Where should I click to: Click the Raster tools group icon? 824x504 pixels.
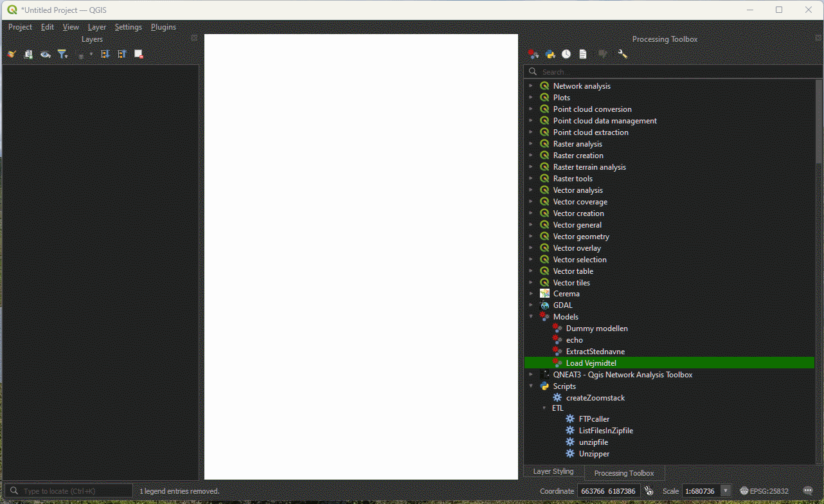tap(544, 179)
